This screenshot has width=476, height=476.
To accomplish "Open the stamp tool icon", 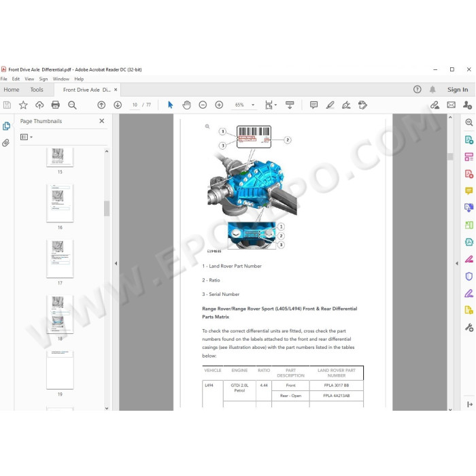I will coord(362,105).
